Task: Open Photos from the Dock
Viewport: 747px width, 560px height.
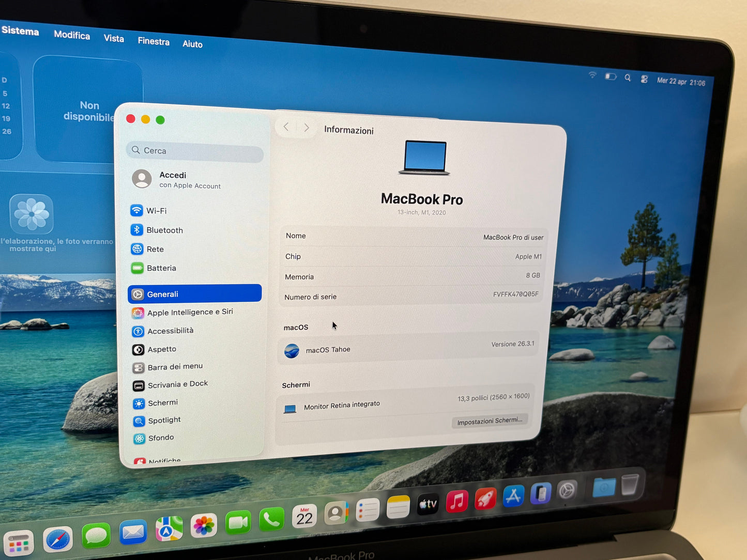Action: [204, 525]
